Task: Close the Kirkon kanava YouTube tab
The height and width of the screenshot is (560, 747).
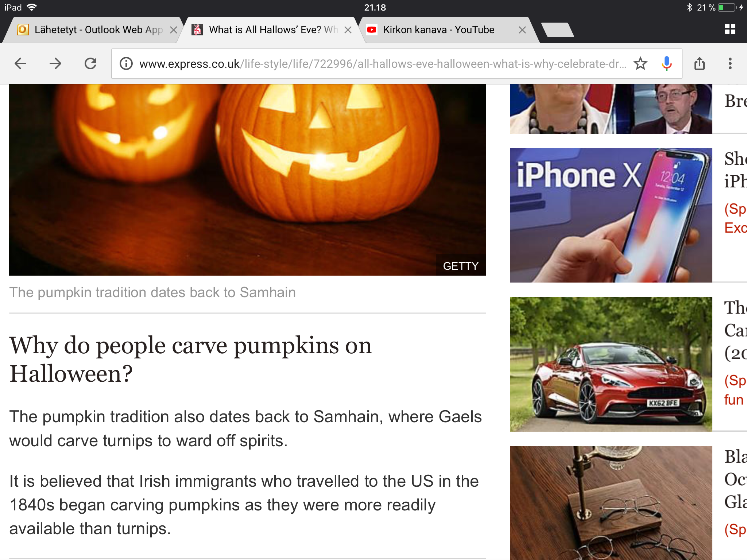Action: click(x=522, y=30)
